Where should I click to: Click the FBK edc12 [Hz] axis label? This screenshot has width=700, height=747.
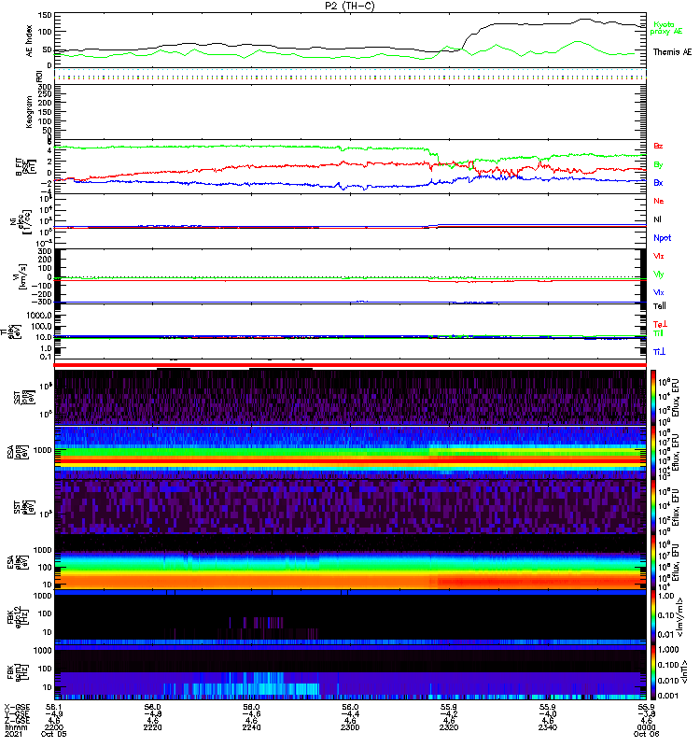[17, 615]
